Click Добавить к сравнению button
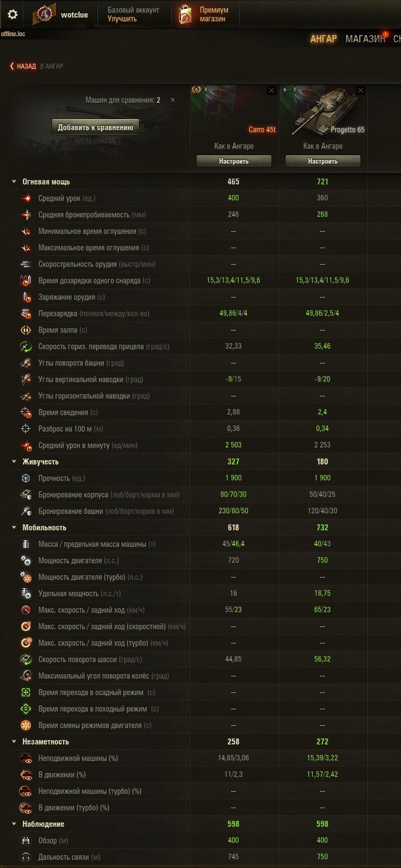This screenshot has height=868, width=401. 96,127
